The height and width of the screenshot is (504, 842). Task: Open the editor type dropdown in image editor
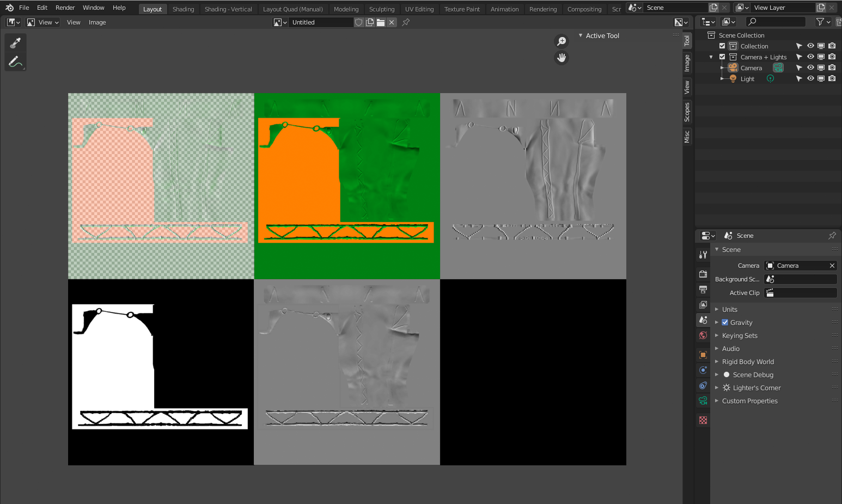click(x=14, y=22)
